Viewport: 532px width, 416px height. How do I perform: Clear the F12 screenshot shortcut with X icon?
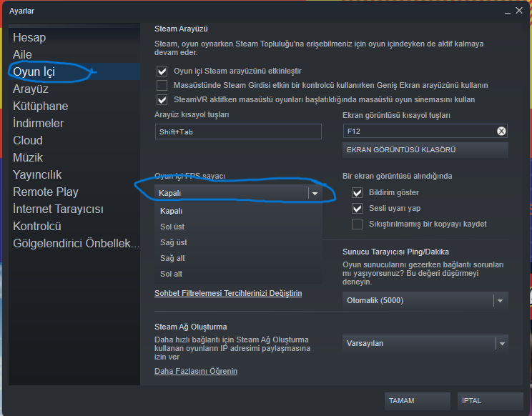(x=501, y=132)
